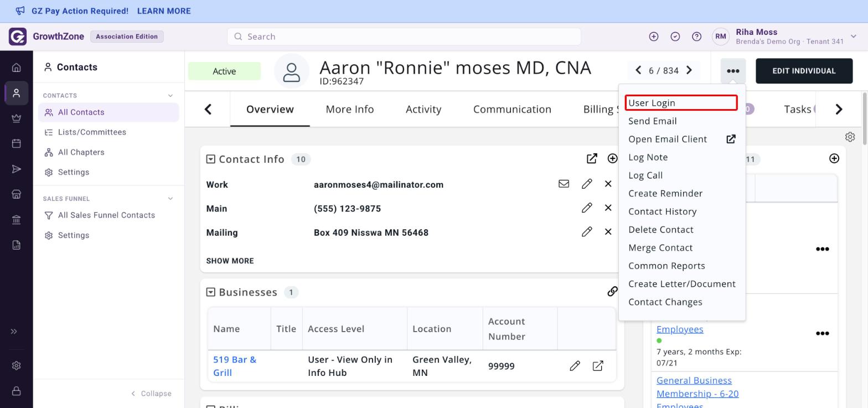Collapse the Contact Info section
Screen dimensions: 868x408
click(210, 159)
